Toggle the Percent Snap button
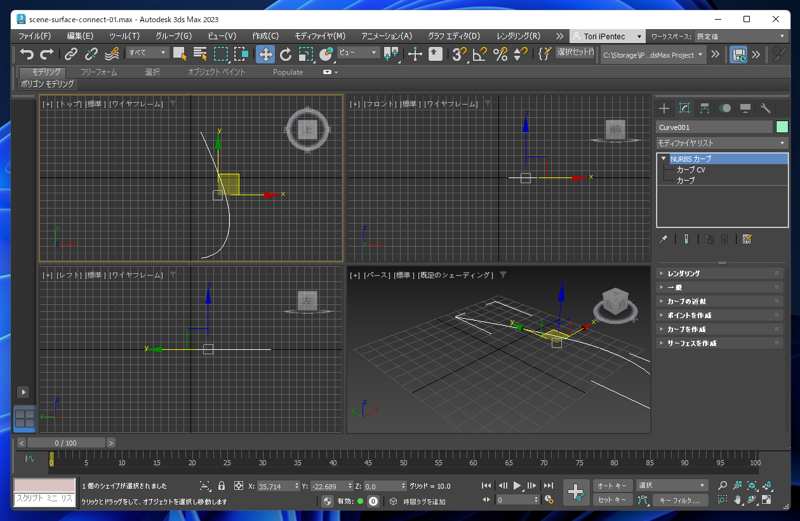The width and height of the screenshot is (800, 521). (500, 54)
